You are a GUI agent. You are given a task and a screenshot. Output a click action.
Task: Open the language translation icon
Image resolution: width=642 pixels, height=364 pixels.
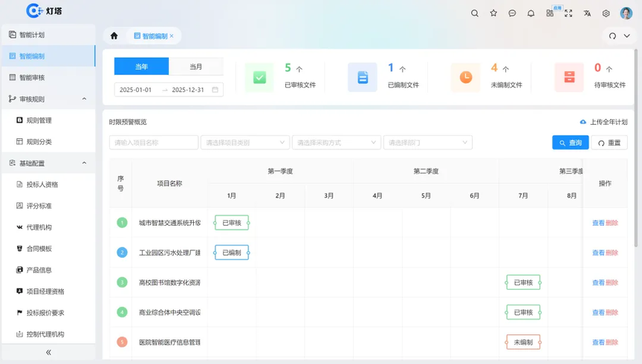587,13
